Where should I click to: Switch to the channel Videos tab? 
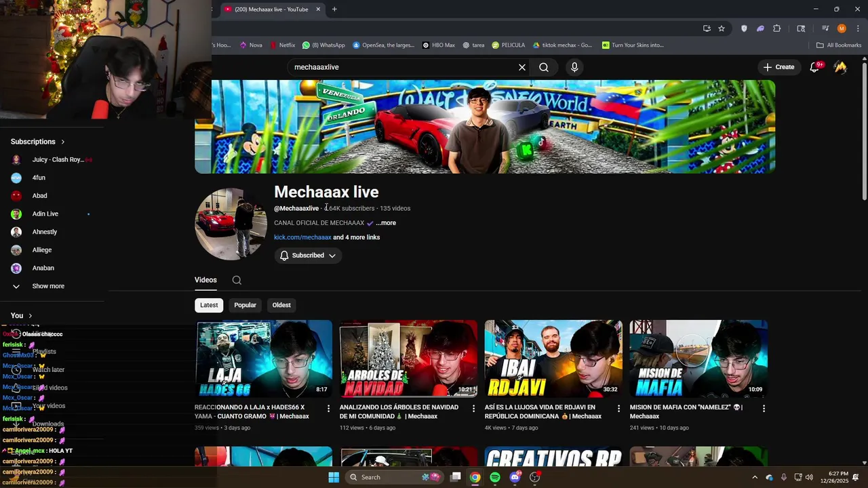point(205,280)
